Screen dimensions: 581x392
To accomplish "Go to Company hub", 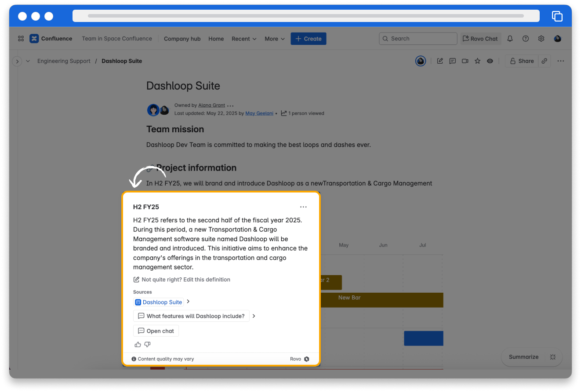I will coord(182,39).
